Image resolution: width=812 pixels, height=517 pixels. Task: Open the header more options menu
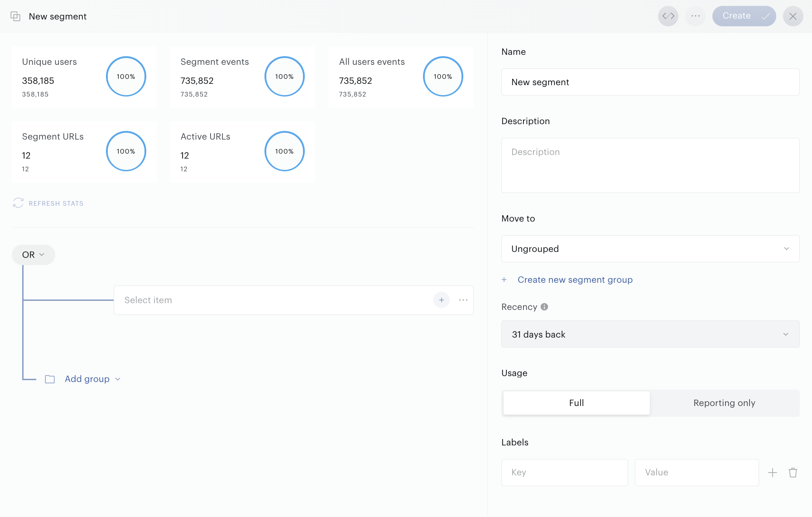click(695, 16)
